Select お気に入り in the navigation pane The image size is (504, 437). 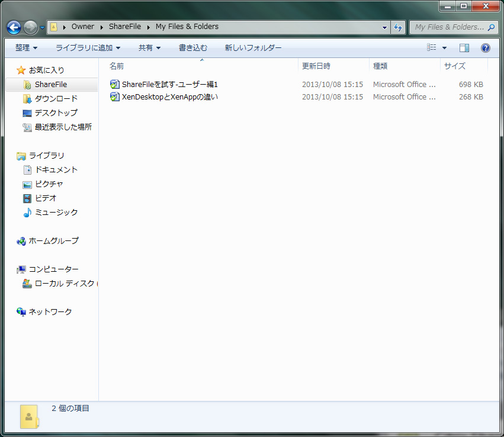47,70
